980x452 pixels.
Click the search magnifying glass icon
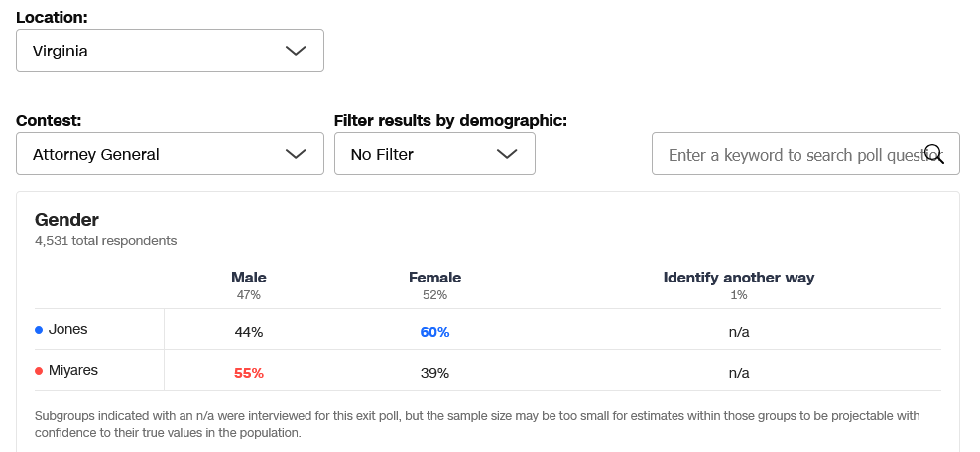click(x=934, y=154)
